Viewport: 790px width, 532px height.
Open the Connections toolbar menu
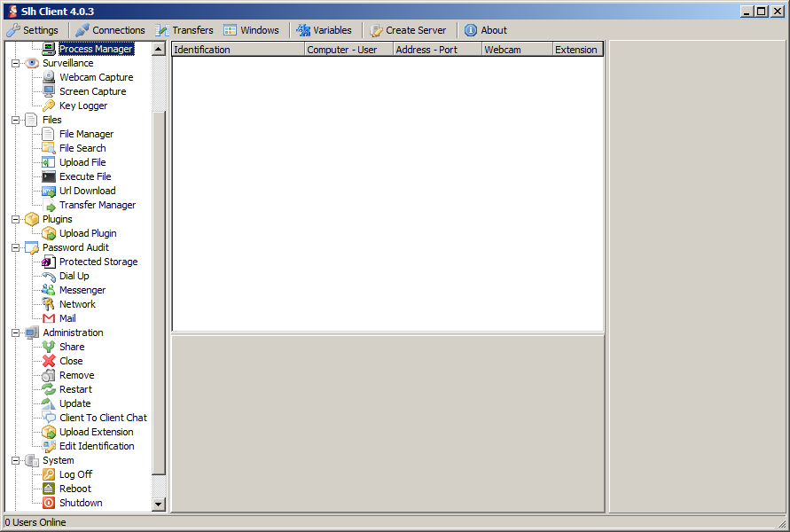point(110,30)
